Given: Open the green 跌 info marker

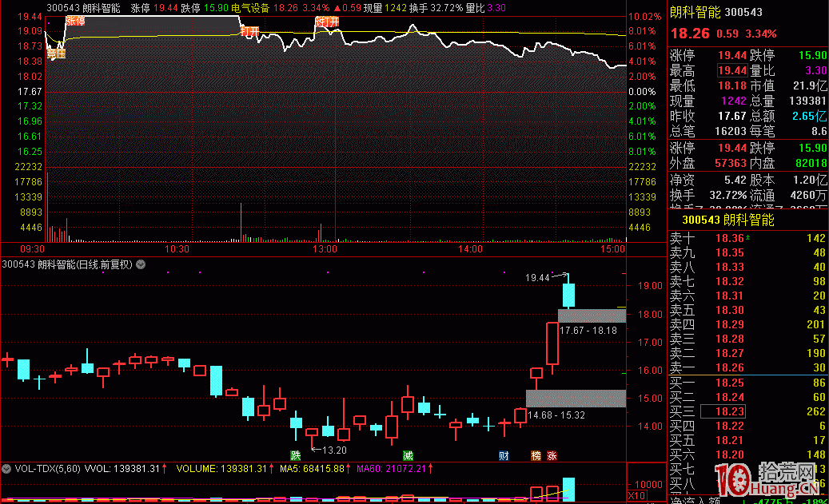Looking at the screenshot, I should point(296,455).
